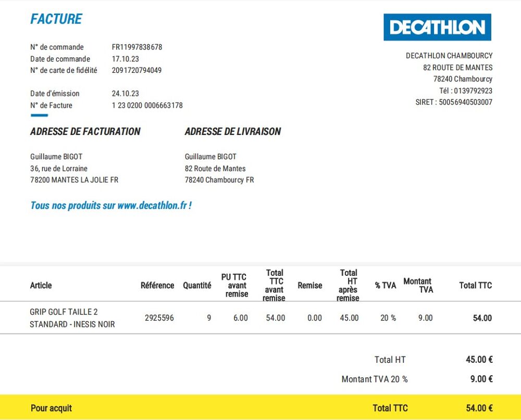
Task: Select the reference number 2925596
Action: click(x=159, y=318)
